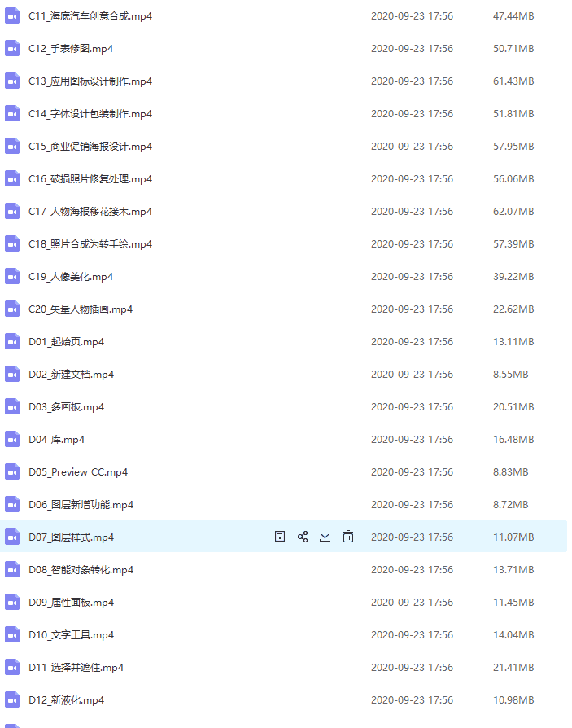This screenshot has height=728, width=572.
Task: Click the video icon beside D09_属性面板.mp4
Action: [12, 602]
